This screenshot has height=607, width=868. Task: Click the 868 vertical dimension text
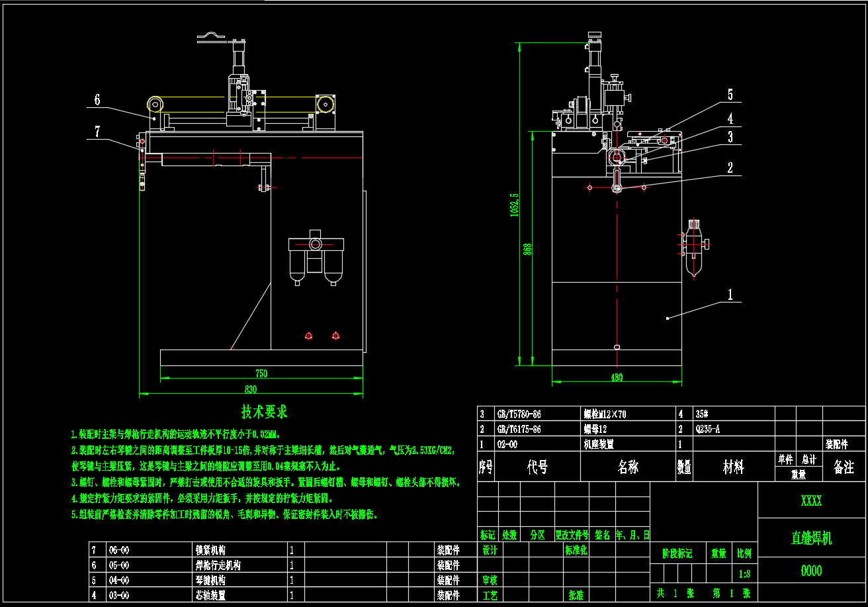[x=527, y=249]
